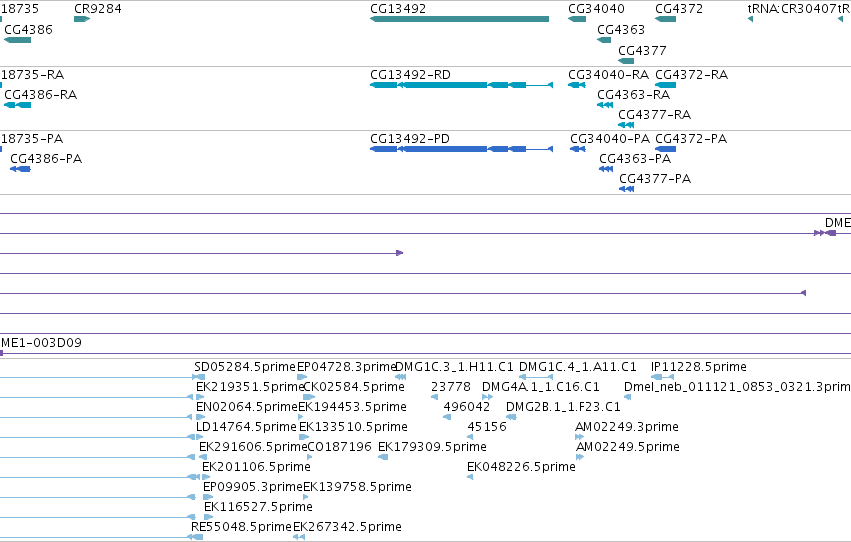
Task: Select the 45156 EST label
Action: point(487,427)
